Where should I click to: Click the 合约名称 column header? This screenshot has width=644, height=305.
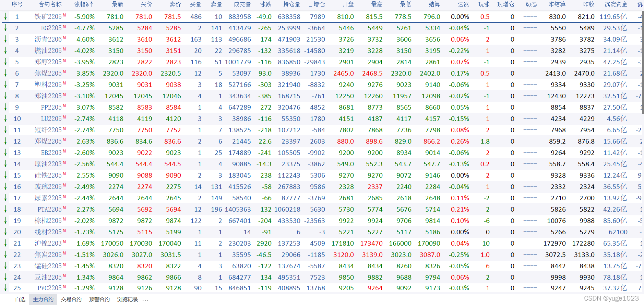pyautogui.click(x=50, y=4)
